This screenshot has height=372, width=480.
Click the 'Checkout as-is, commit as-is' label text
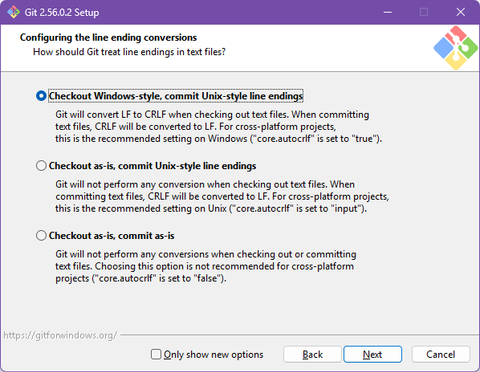(x=111, y=236)
